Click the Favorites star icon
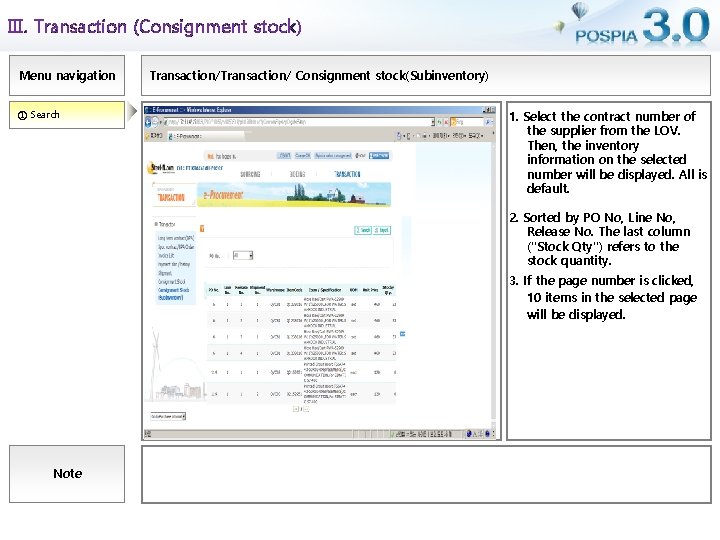720x540 pixels. [x=148, y=136]
